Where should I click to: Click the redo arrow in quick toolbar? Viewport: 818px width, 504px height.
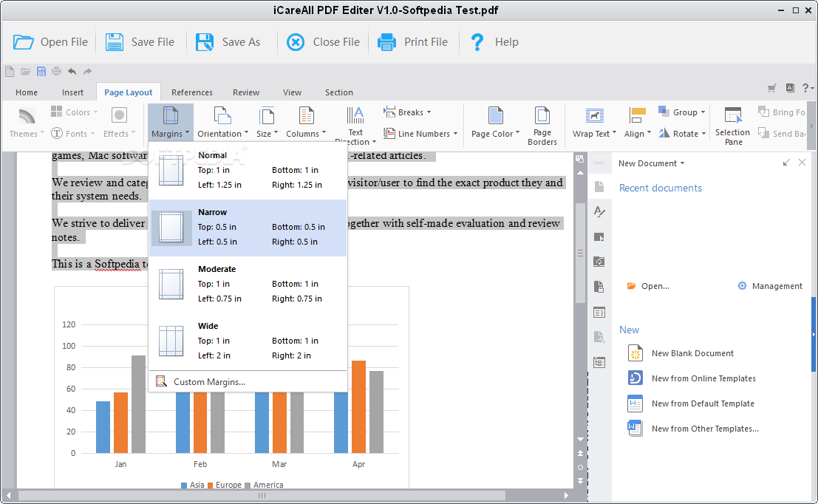click(x=88, y=71)
